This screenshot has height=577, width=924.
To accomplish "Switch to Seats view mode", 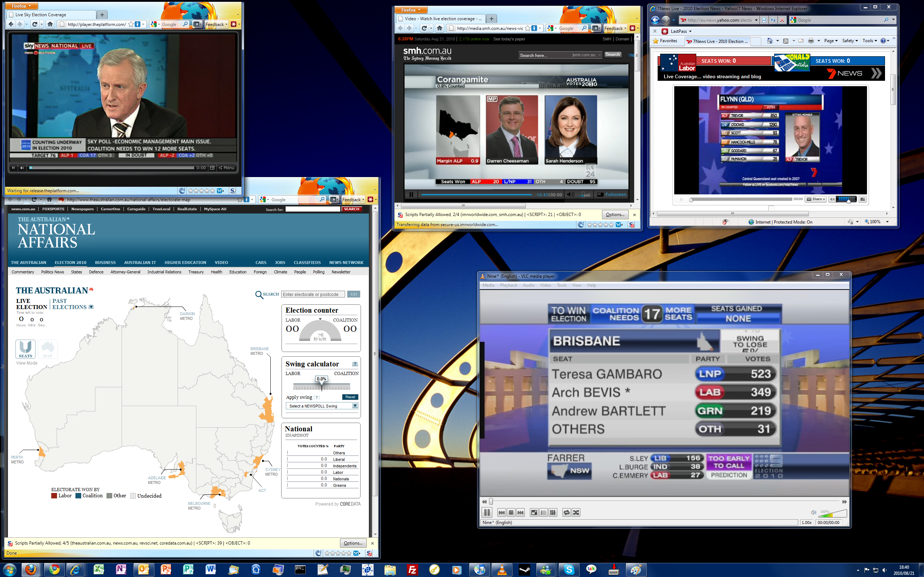I will 26,349.
